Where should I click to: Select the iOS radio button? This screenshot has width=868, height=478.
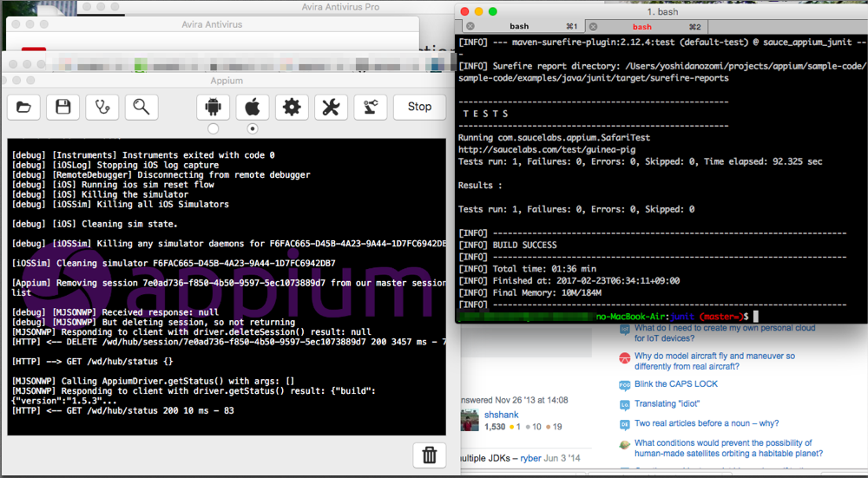click(x=253, y=128)
